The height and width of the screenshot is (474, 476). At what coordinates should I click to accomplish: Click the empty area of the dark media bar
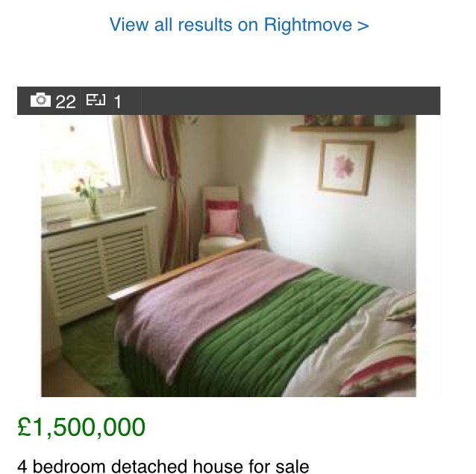pyautogui.click(x=290, y=101)
